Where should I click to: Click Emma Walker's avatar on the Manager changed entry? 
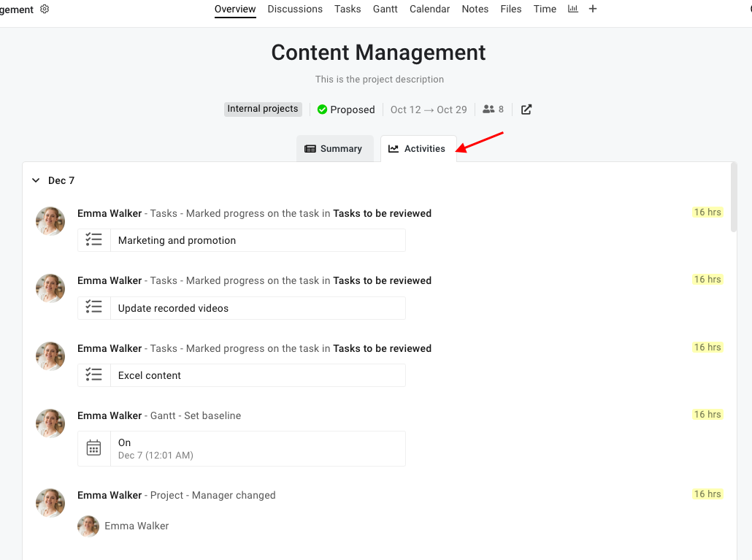click(x=88, y=526)
